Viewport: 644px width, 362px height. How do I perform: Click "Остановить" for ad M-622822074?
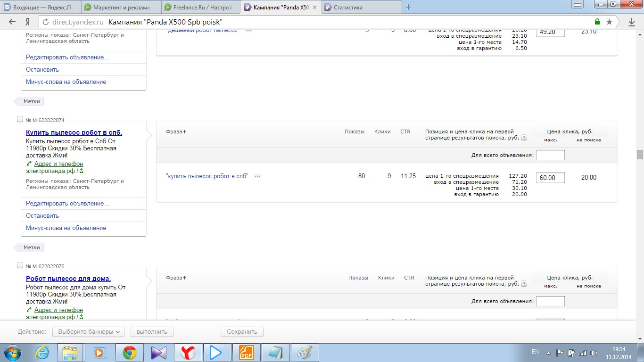[x=42, y=216]
